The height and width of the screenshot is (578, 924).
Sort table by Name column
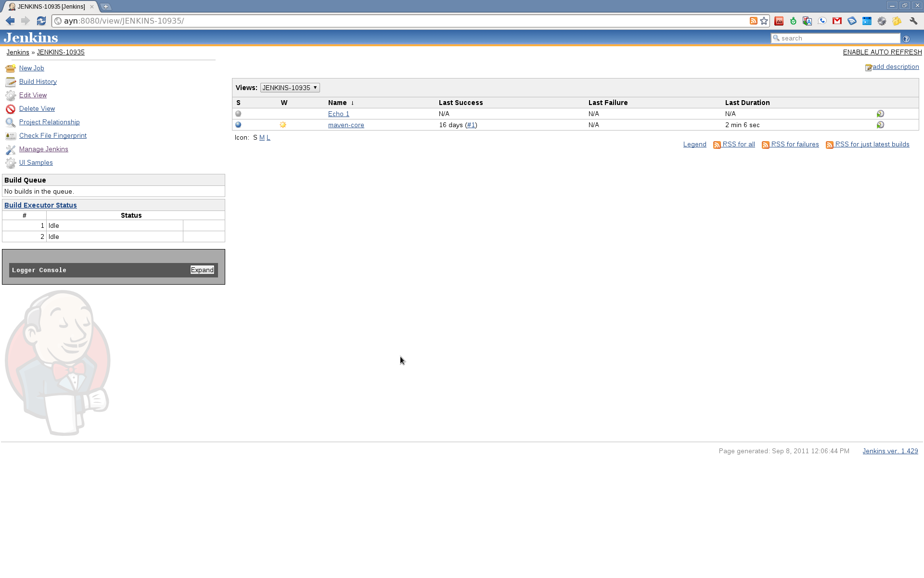pyautogui.click(x=337, y=103)
